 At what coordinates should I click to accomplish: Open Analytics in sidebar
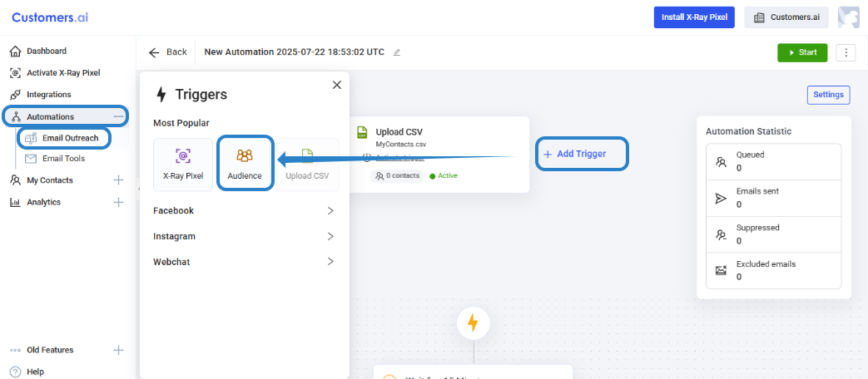[44, 202]
